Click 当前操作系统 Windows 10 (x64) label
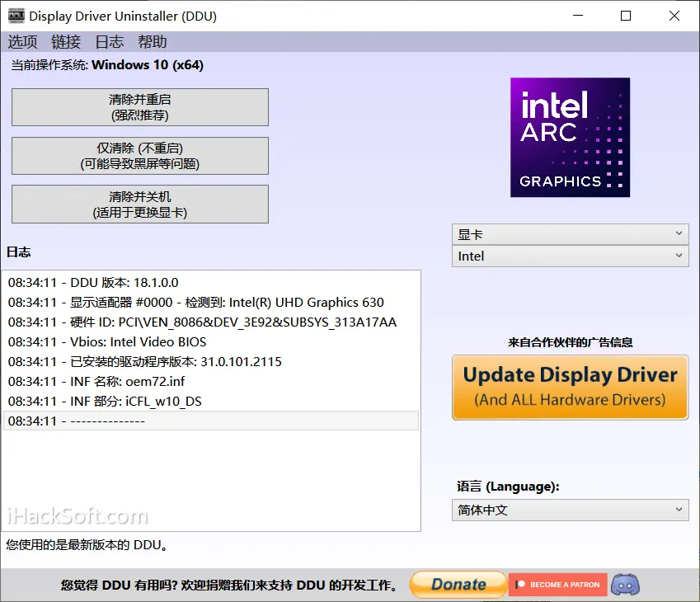The image size is (700, 602). click(x=107, y=65)
